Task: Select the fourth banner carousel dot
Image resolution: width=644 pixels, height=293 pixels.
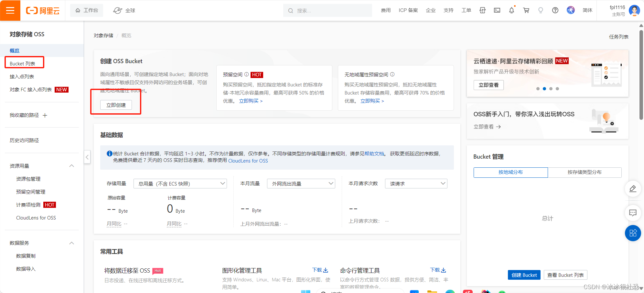Action: coord(557,89)
